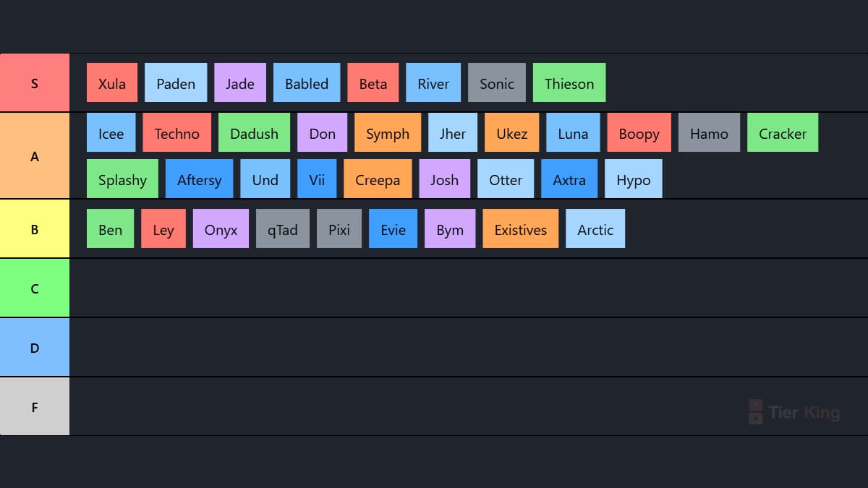Click the Arctic tile

tap(595, 228)
